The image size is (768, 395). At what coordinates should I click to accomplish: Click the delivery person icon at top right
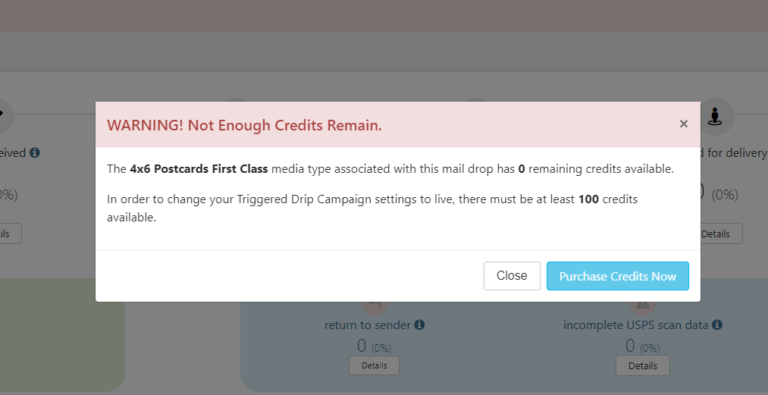coord(715,117)
